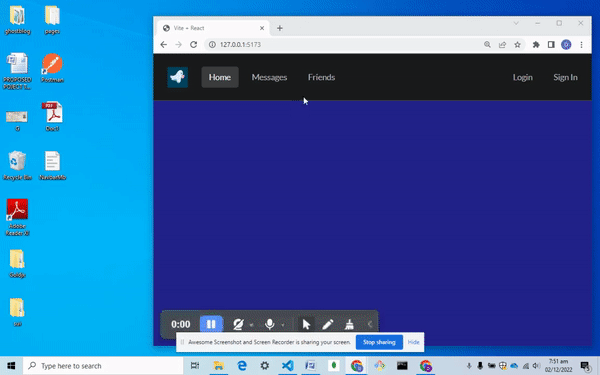The image size is (600, 375).
Task: Open the terminal icon on the taskbar
Action: pos(402,366)
